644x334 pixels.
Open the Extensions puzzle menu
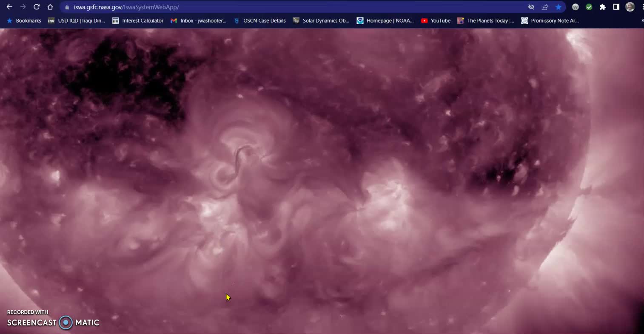603,7
